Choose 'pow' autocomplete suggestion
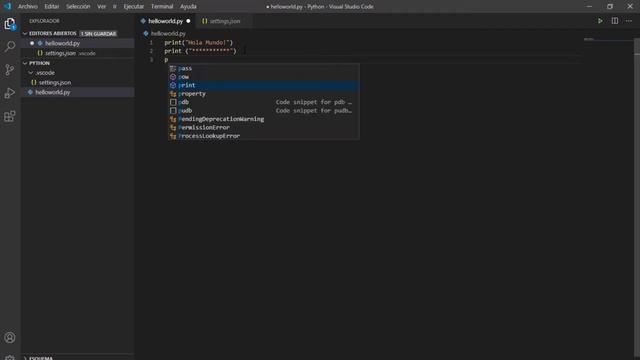640x360 pixels. [264, 77]
